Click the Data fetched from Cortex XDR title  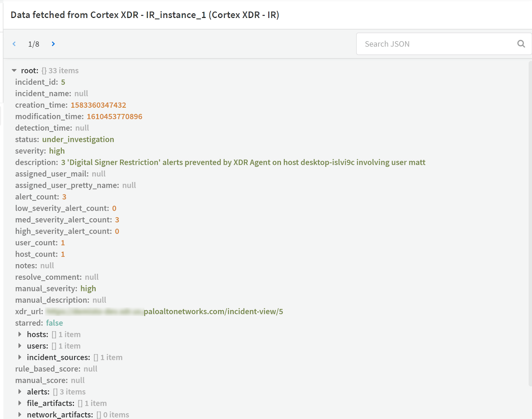tap(145, 15)
